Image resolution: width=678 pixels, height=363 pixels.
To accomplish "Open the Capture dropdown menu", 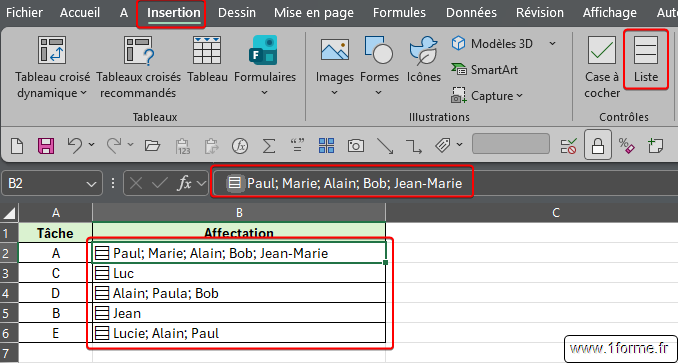I will pyautogui.click(x=487, y=96).
